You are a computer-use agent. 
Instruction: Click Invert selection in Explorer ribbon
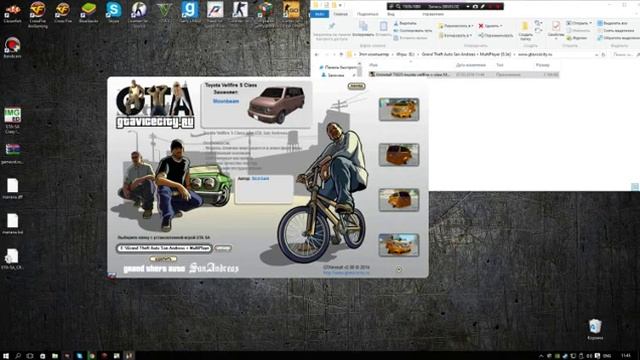618,38
